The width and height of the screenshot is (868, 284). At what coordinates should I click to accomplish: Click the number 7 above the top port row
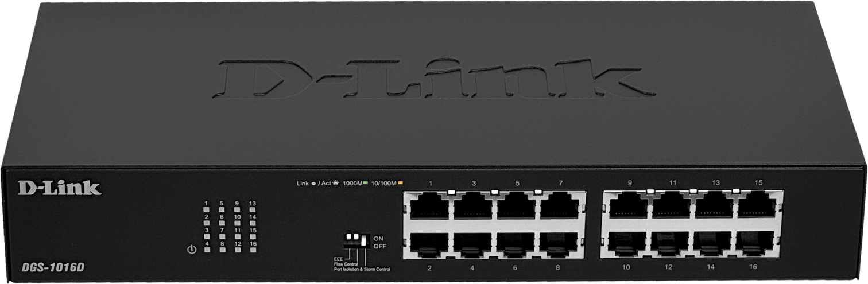coord(561,183)
